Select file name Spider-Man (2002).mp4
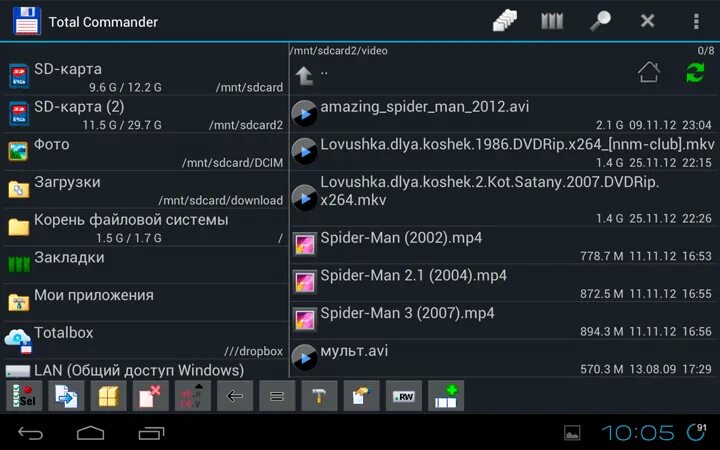Viewport: 720px width, 450px height. [x=401, y=238]
